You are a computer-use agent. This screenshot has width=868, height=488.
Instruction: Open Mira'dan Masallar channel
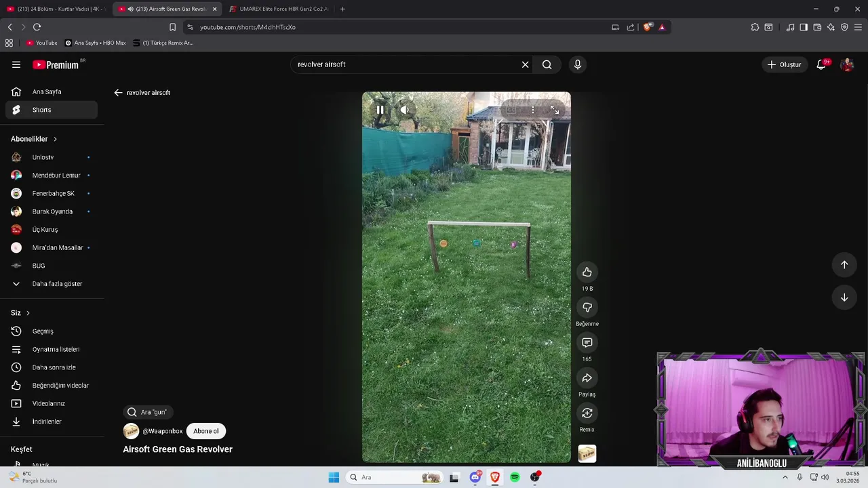pos(52,247)
